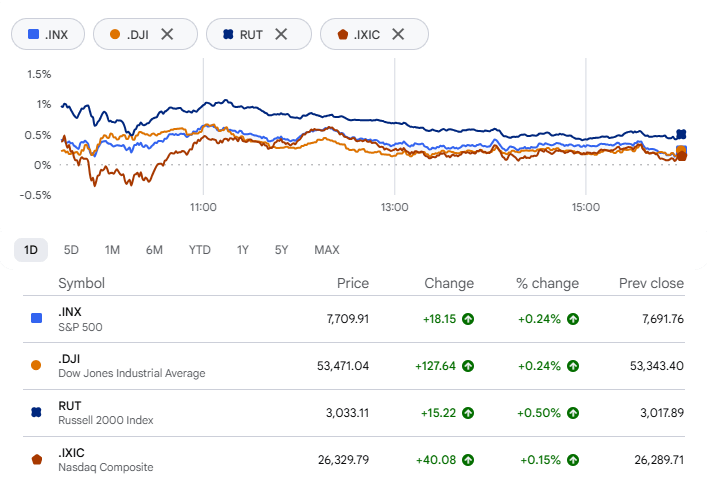
Task: Remove .IXIC chip with its X icon
Action: click(398, 34)
